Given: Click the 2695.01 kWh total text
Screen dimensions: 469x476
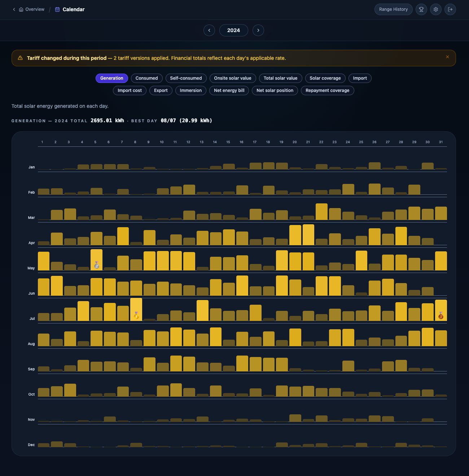Looking at the screenshot, I should (x=107, y=120).
